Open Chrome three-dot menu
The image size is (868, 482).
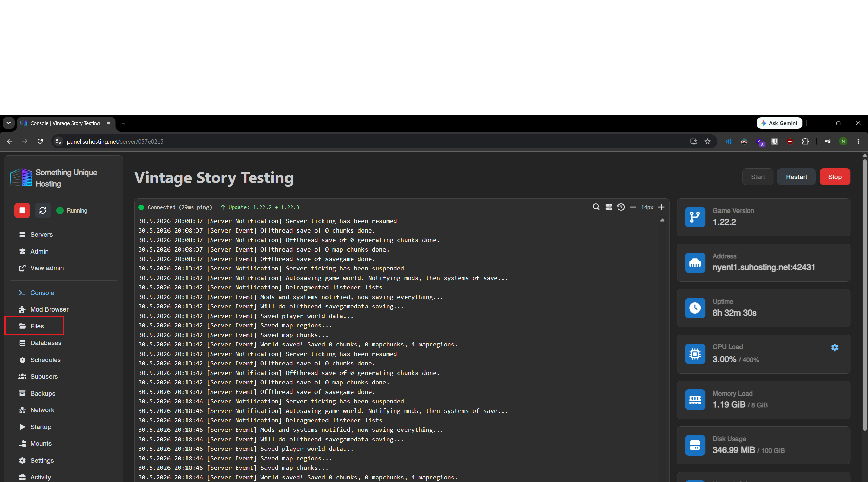(x=858, y=141)
